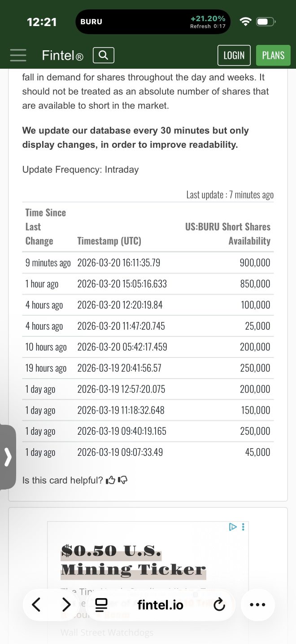Reload the page with the refresh icon
The width and height of the screenshot is (296, 644).
219,605
